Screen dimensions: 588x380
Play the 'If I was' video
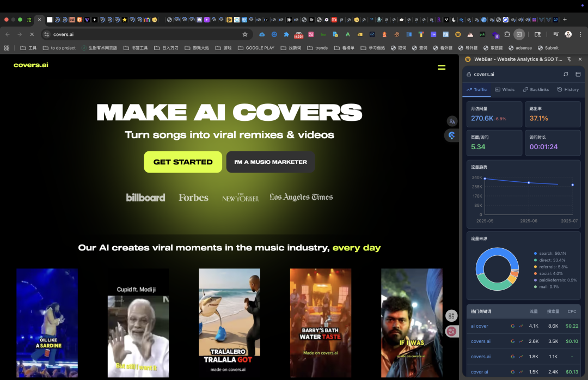coord(412,323)
